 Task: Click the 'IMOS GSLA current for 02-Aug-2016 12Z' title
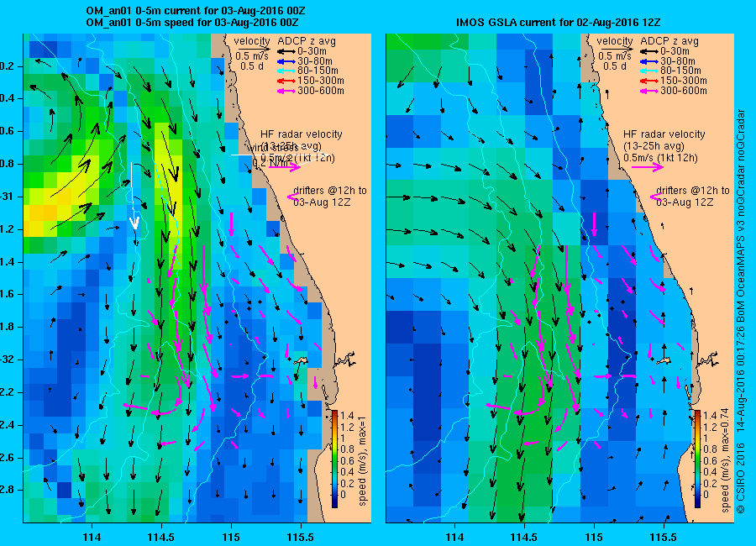tap(559, 22)
